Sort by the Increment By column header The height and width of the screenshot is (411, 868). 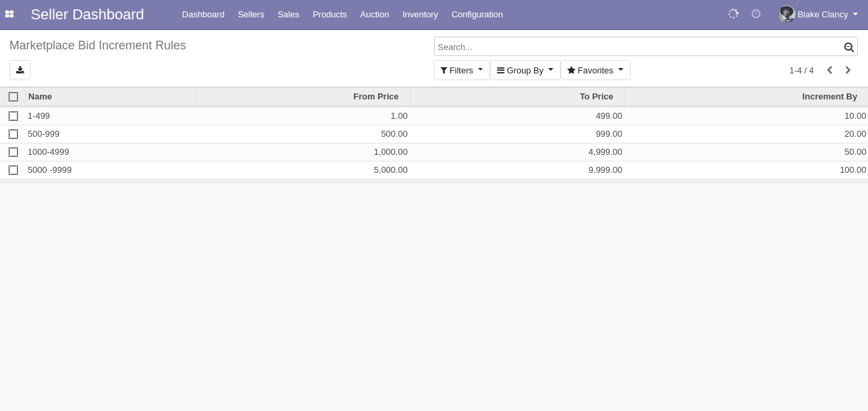click(747, 97)
